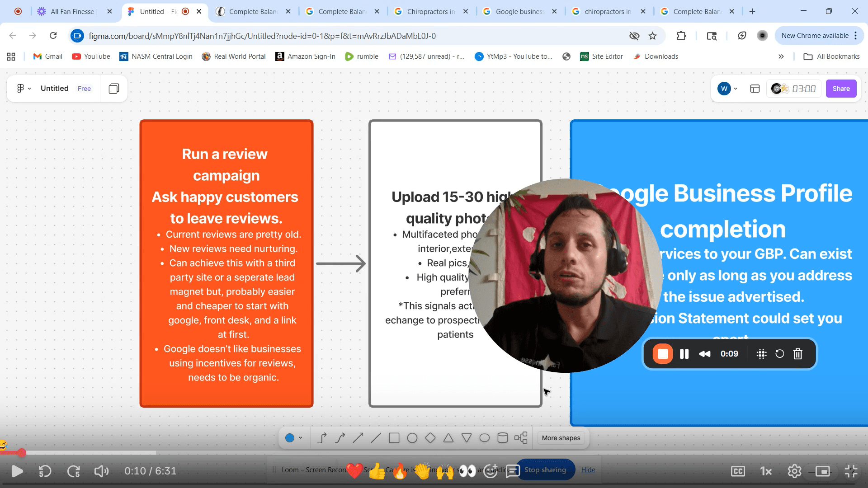Click the purple Share button

tap(841, 89)
